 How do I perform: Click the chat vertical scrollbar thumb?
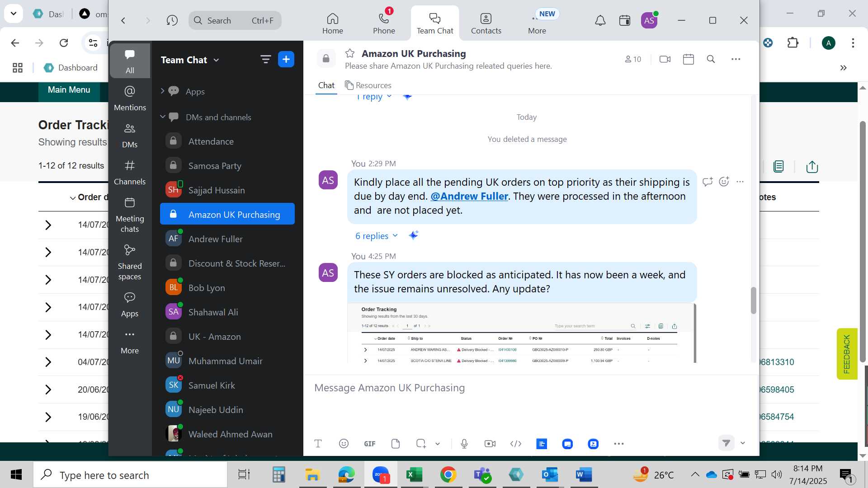[753, 300]
